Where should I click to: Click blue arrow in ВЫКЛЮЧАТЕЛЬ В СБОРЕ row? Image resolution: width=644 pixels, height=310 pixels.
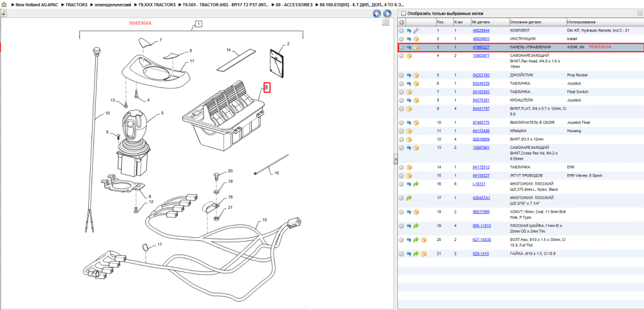click(x=409, y=122)
